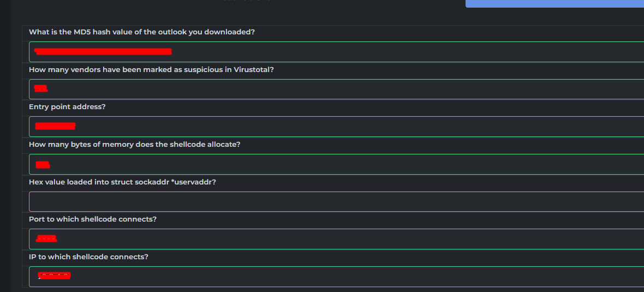This screenshot has height=292, width=644.
Task: Click the redacted entry point value
Action: coord(55,126)
